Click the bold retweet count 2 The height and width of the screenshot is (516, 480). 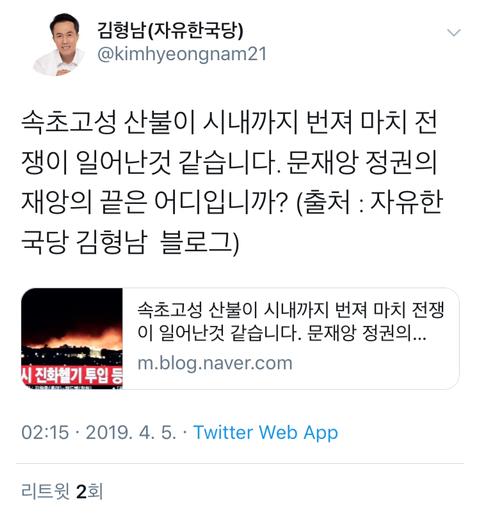point(81,491)
